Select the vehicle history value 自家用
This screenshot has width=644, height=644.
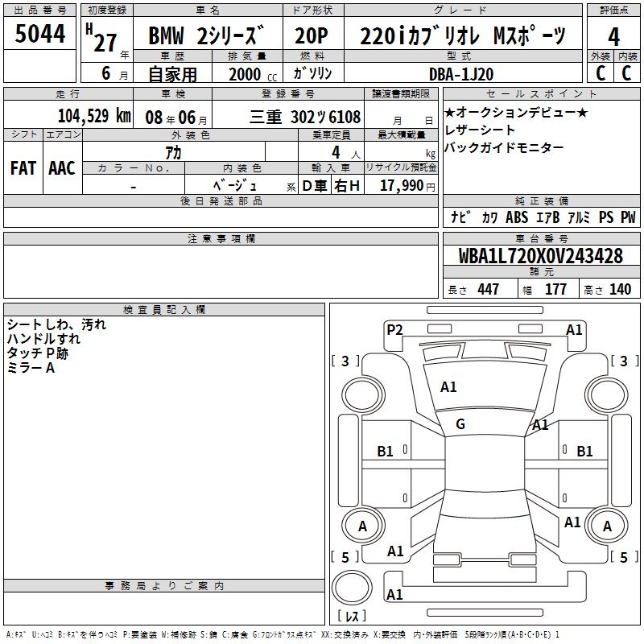point(172,74)
